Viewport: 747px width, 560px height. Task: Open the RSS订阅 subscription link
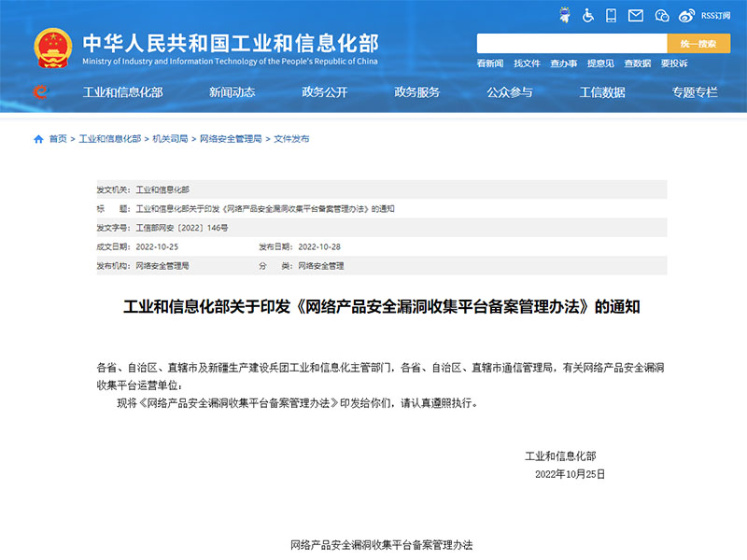[717, 14]
